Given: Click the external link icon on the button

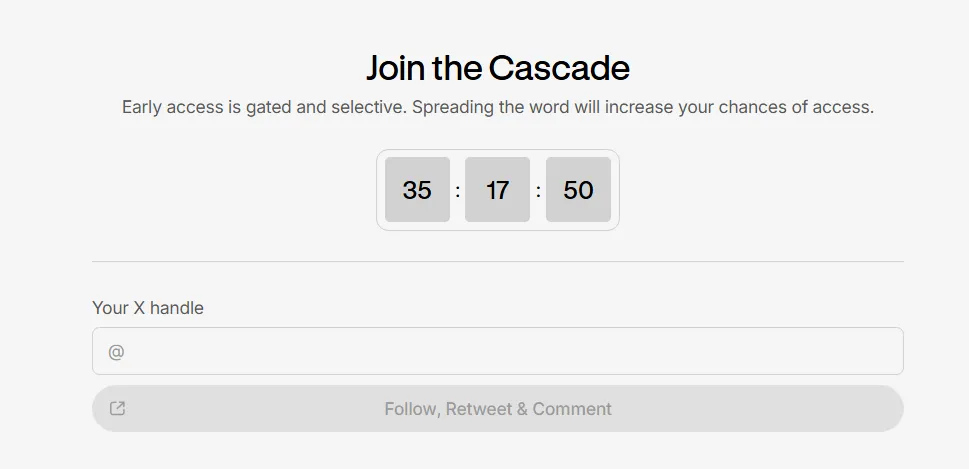Looking at the screenshot, I should tap(117, 408).
